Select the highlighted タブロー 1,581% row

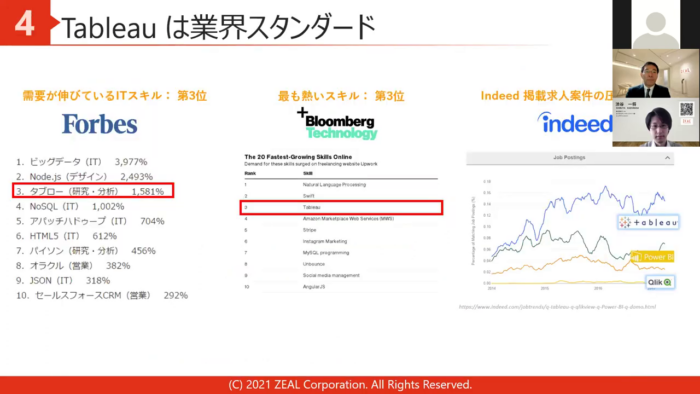[x=93, y=191]
